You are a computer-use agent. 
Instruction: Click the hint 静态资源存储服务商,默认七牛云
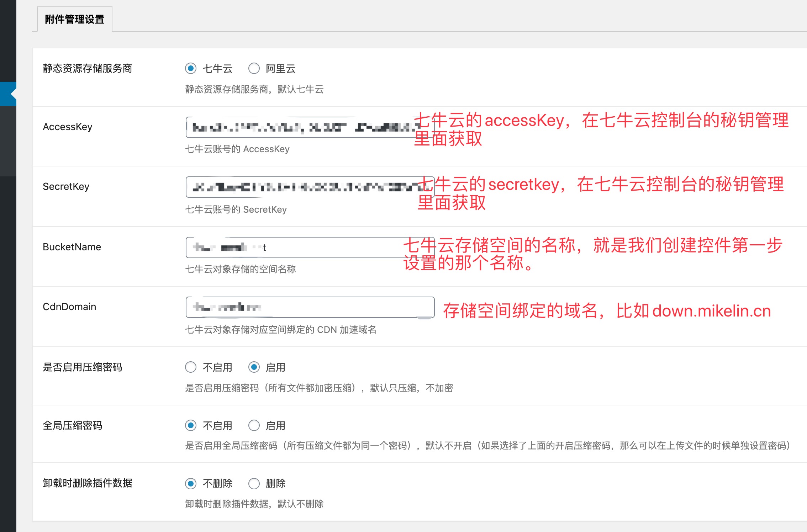254,89
